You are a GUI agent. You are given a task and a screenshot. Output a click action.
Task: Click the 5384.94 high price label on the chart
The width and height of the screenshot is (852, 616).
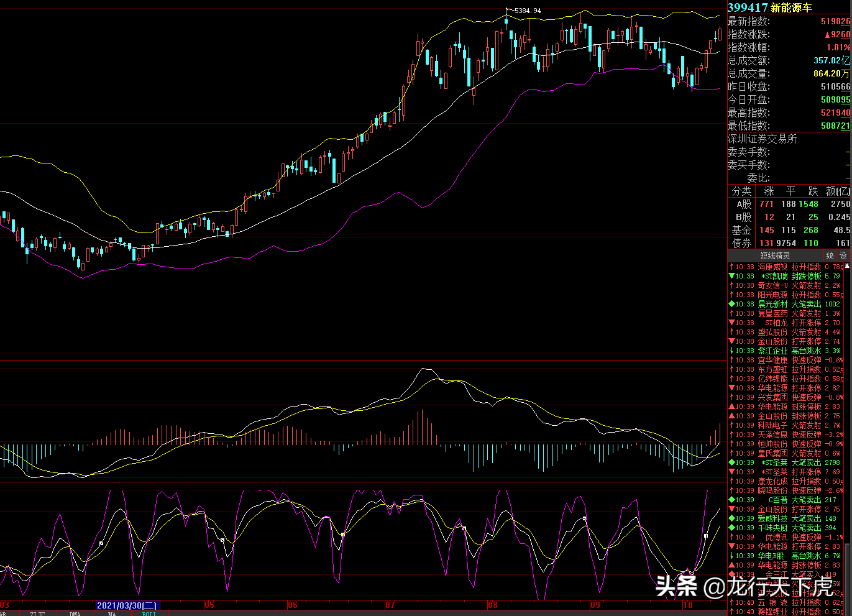tap(528, 11)
